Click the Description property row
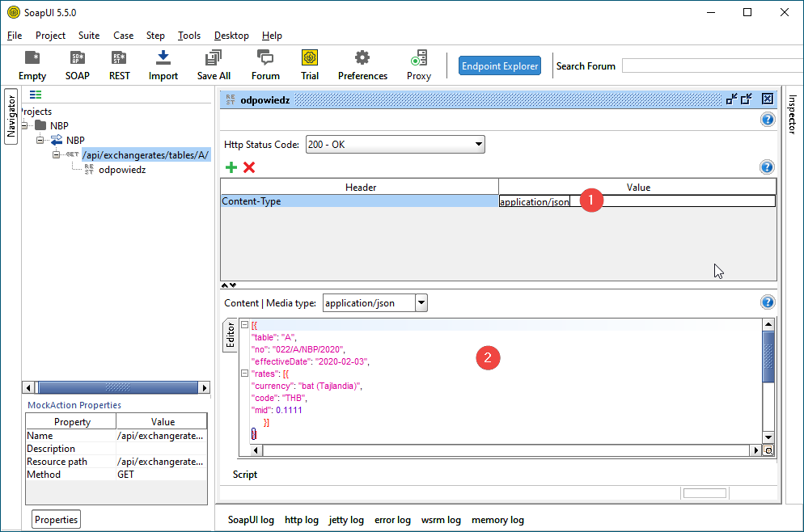 (116, 449)
